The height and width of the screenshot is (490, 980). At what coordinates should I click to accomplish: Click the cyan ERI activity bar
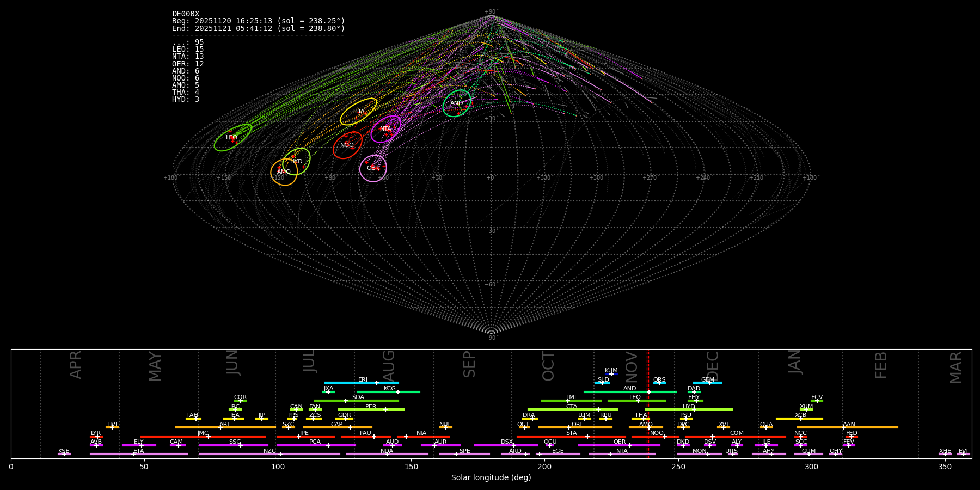tap(361, 383)
